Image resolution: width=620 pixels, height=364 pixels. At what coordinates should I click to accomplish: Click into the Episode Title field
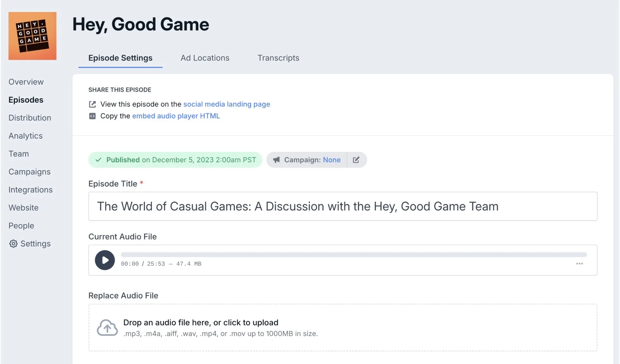tap(343, 206)
